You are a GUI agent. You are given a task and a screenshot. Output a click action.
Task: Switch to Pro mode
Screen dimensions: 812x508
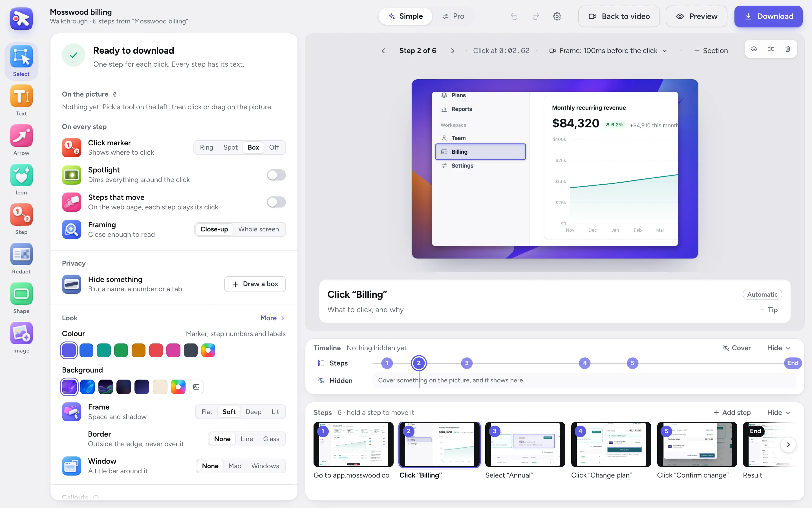(x=453, y=16)
